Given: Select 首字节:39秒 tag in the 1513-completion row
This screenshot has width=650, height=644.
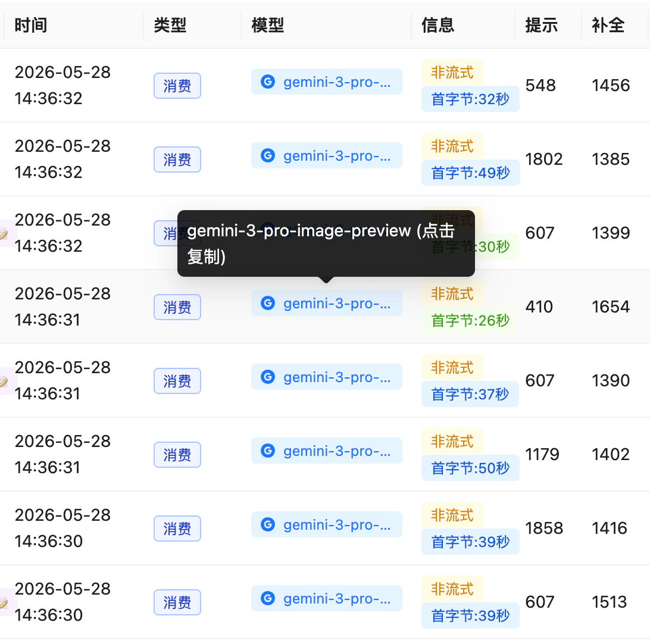Looking at the screenshot, I should [x=470, y=615].
